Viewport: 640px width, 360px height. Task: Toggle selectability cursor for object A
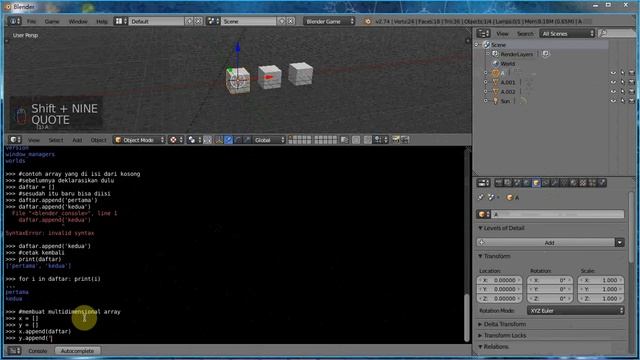pyautogui.click(x=622, y=73)
